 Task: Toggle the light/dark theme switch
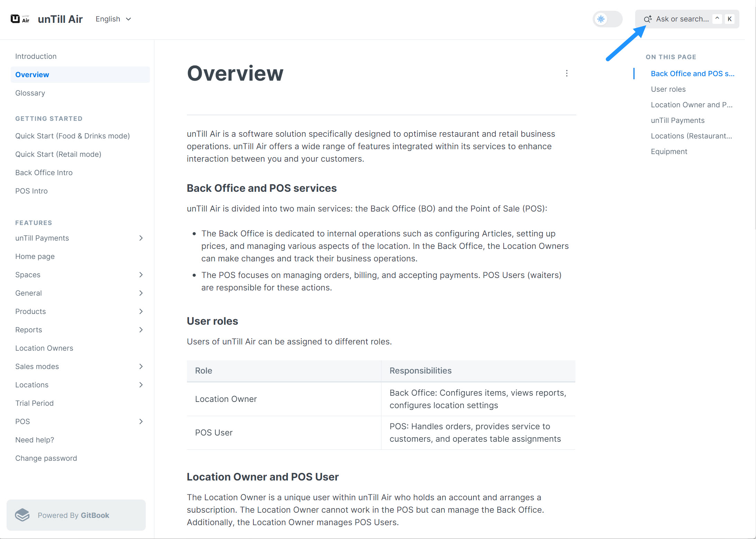coord(607,19)
